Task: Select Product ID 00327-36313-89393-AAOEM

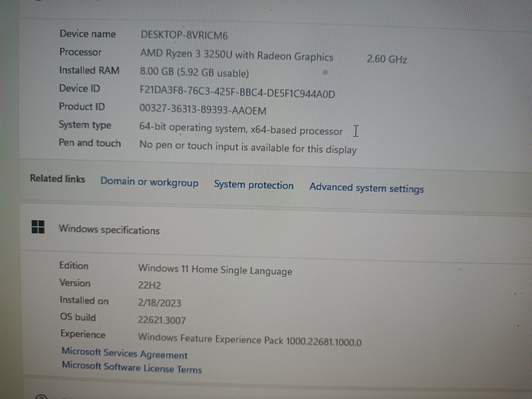Action: [203, 109]
